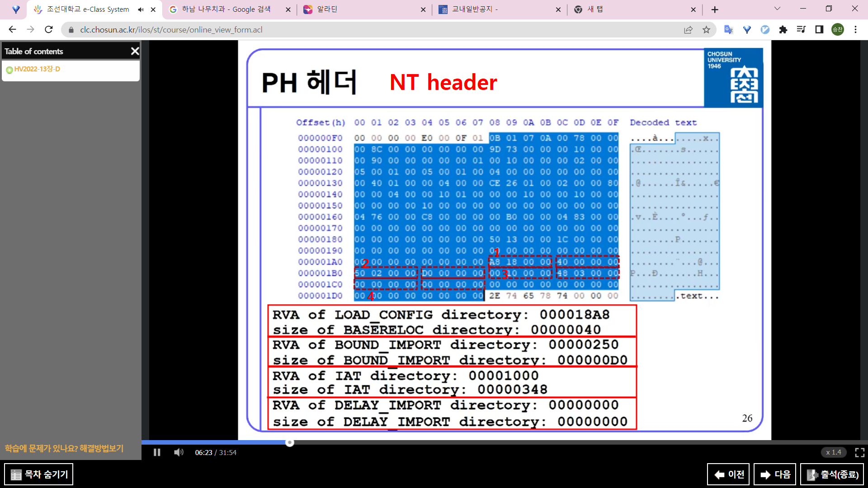Viewport: 868px width, 488px height.
Task: Click the video timestamp 06:23 / 31:54
Action: tap(216, 452)
